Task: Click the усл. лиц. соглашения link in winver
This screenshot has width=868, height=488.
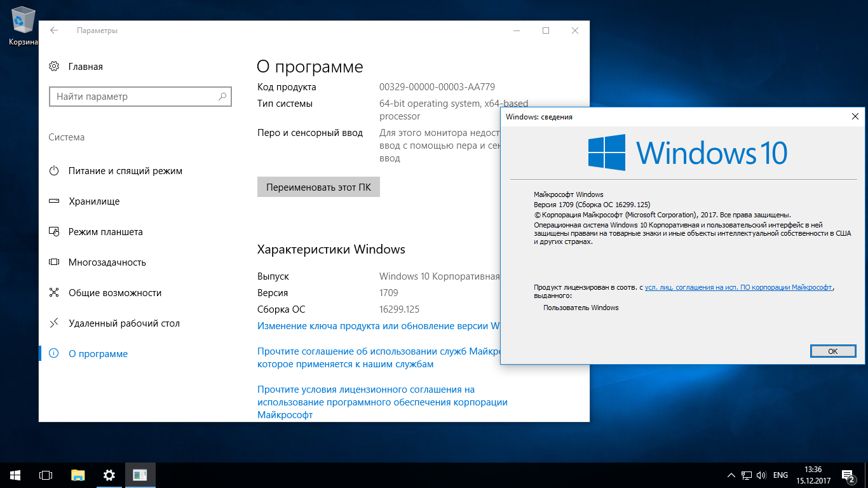Action: tap(738, 287)
